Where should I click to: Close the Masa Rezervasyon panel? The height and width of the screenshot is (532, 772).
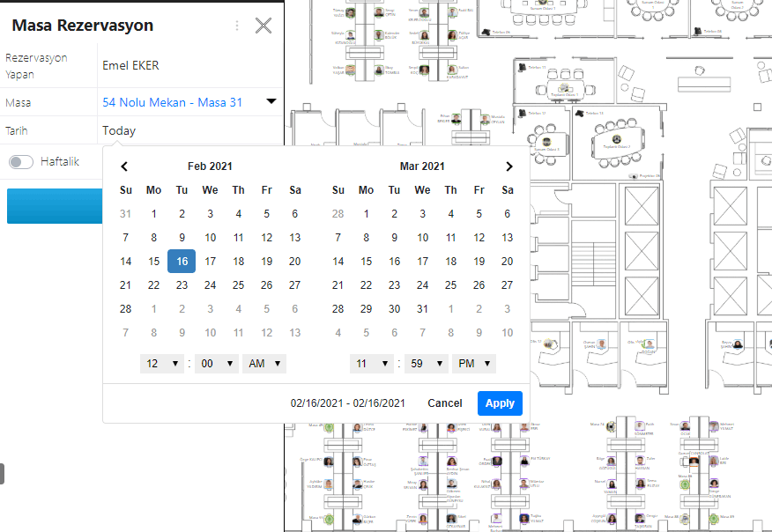(263, 26)
